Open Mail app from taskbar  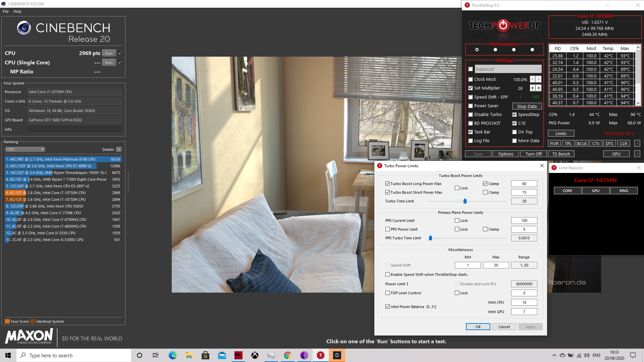(222, 355)
